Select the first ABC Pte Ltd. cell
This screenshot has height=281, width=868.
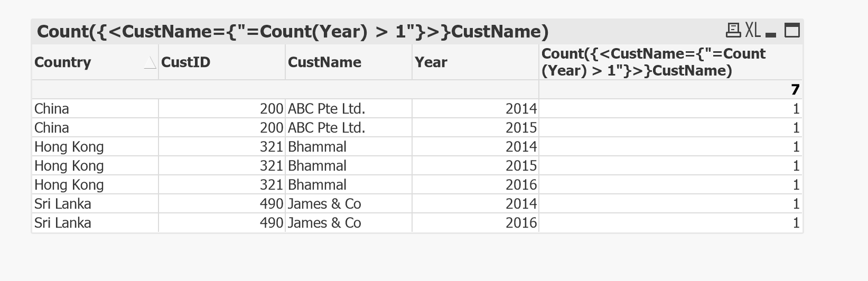pos(326,109)
